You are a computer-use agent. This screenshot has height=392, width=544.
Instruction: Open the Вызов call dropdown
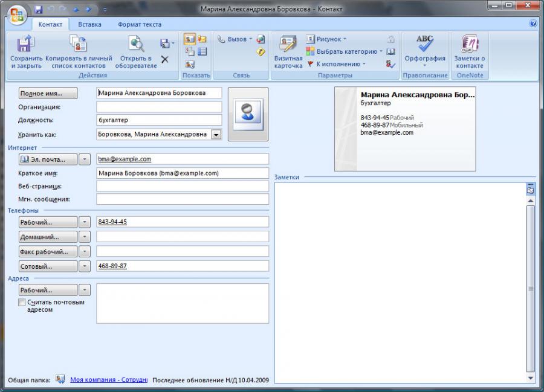(x=235, y=39)
